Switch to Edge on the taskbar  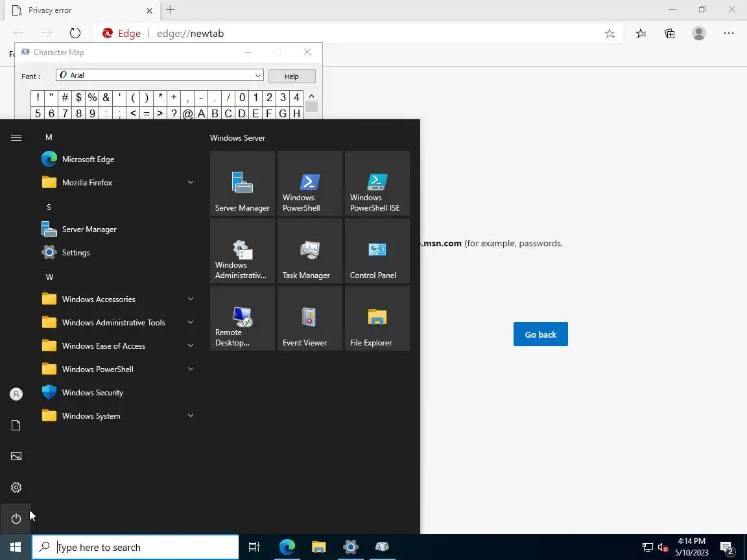pos(287,547)
